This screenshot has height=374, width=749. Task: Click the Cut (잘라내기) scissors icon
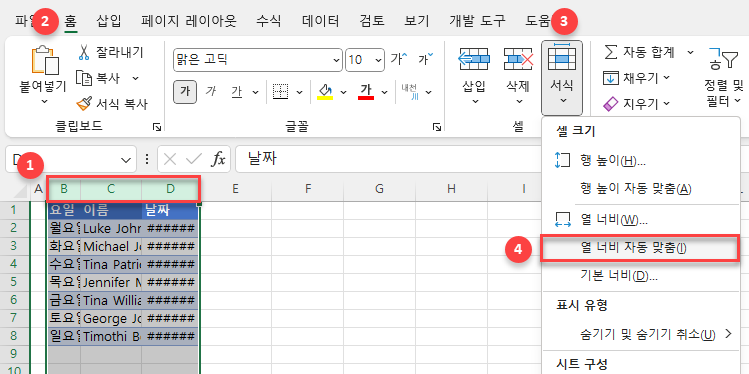click(84, 52)
